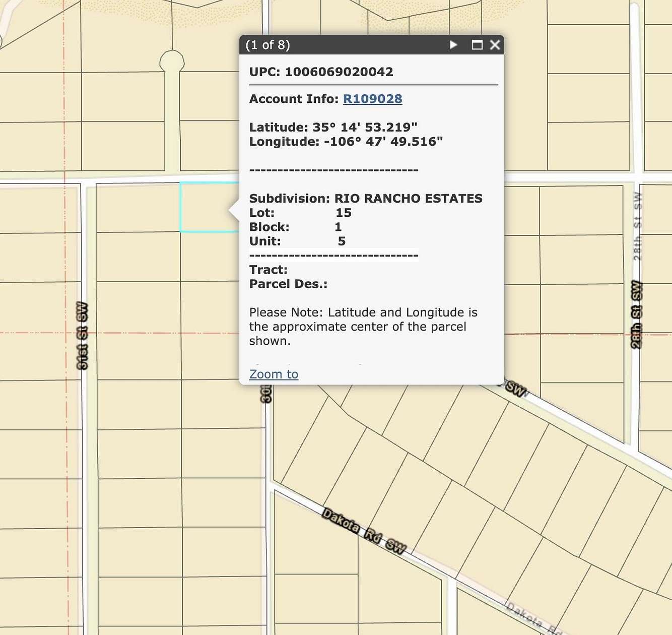Click the Longitude coordinate text
This screenshot has height=635, width=672.
coord(346,142)
